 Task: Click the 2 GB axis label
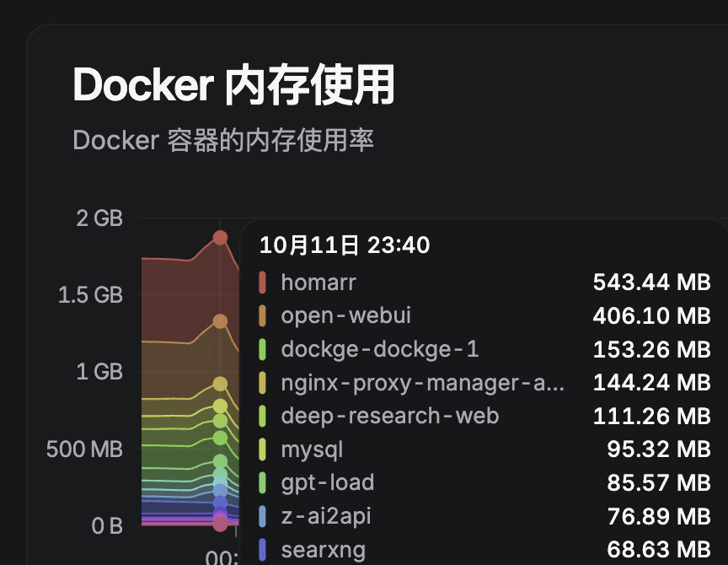point(99,218)
